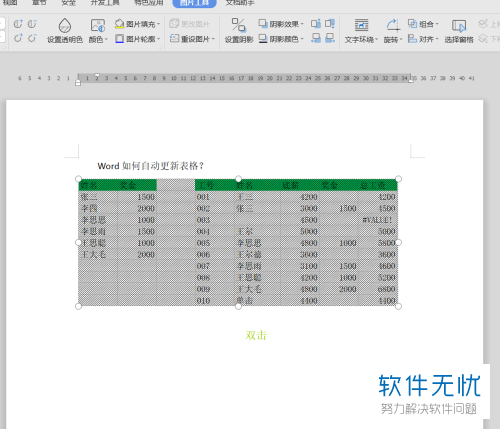Nudge shadow left icon beside 阴影颜色

pos(316,38)
